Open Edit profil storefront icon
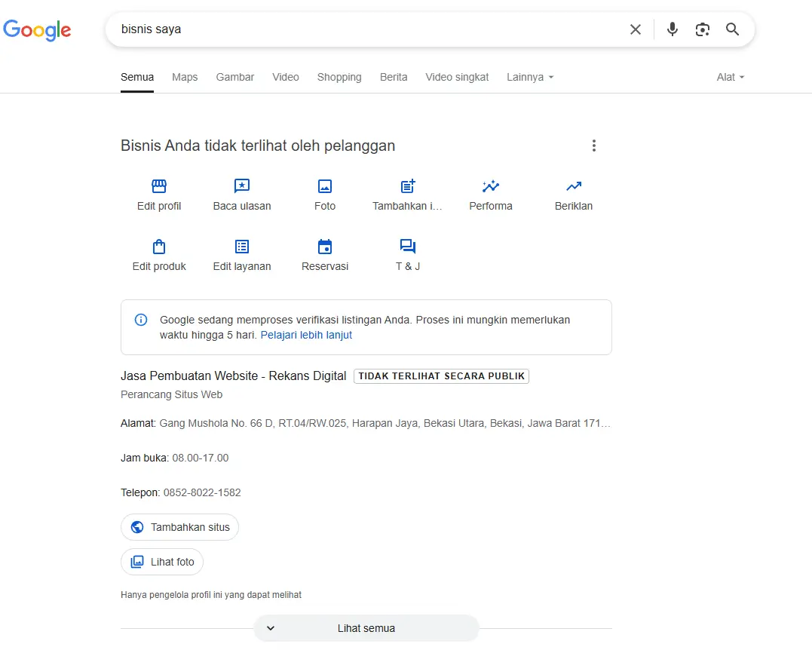Image resolution: width=812 pixels, height=650 pixels. [x=159, y=186]
